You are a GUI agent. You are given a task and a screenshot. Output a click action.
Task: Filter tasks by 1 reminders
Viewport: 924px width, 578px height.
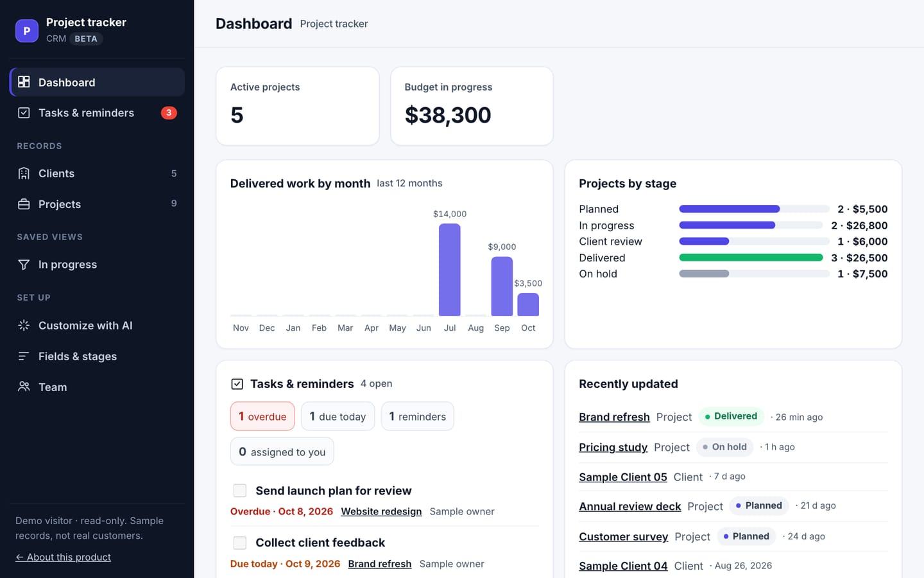(x=418, y=416)
